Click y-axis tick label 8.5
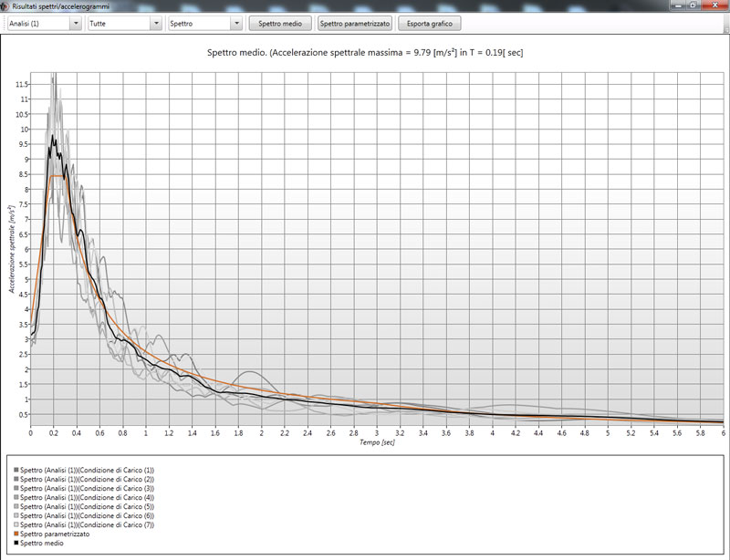This screenshot has height=560, width=730. click(x=23, y=174)
